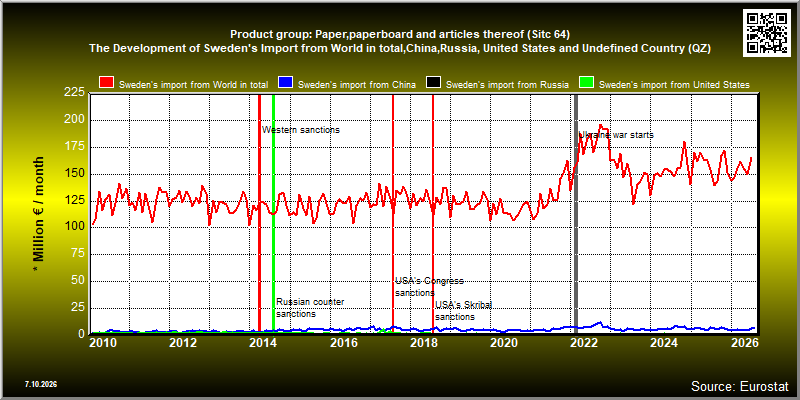
Task: Click the "* Million € / month" axis label
Action: tap(39, 214)
